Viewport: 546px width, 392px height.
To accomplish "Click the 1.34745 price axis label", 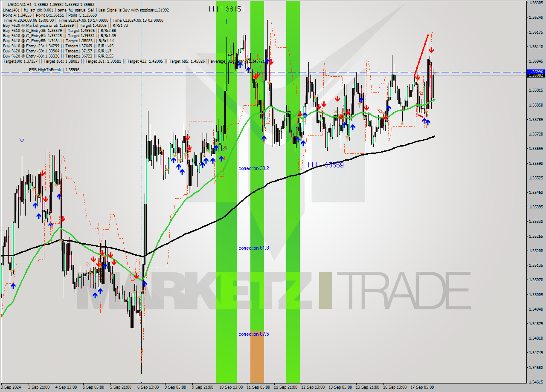I will click(x=536, y=353).
